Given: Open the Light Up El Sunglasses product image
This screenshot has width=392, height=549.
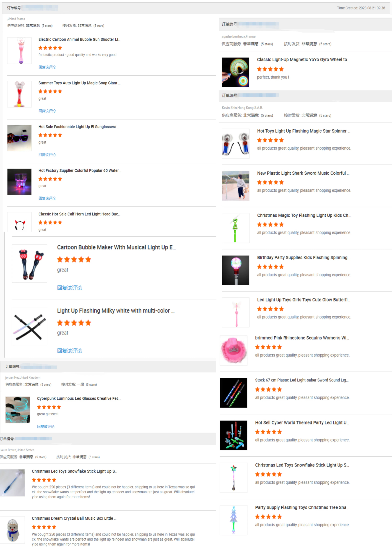Looking at the screenshot, I should pos(19,138).
